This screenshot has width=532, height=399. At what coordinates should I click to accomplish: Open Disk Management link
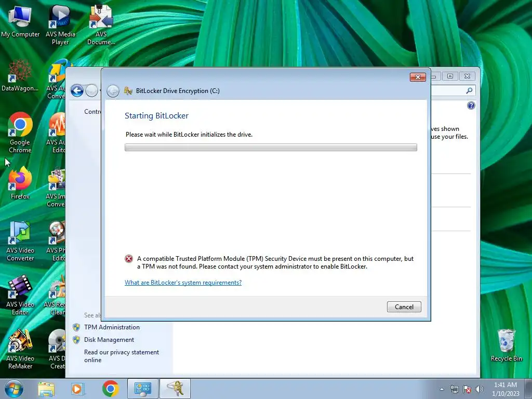109,340
